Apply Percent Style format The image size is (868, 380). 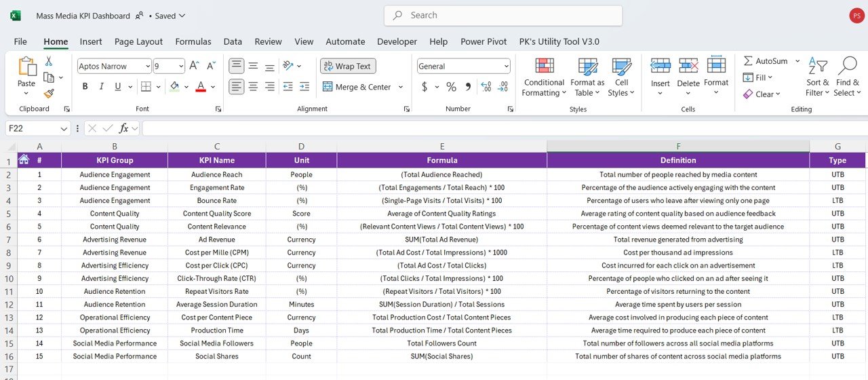[x=451, y=87]
